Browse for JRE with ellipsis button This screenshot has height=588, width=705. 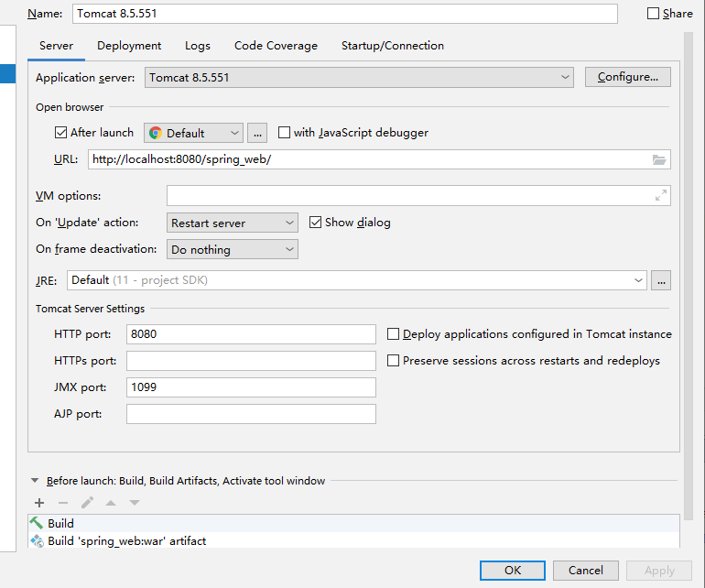[x=661, y=280]
